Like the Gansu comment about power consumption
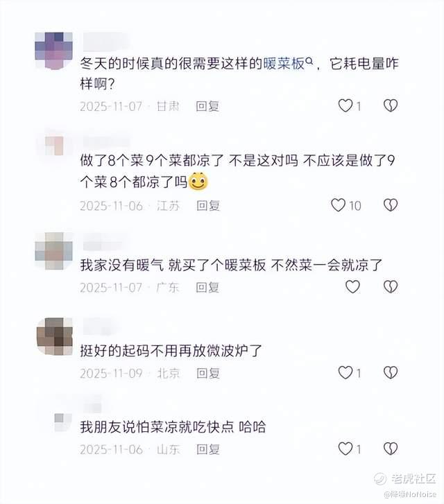 point(345,106)
